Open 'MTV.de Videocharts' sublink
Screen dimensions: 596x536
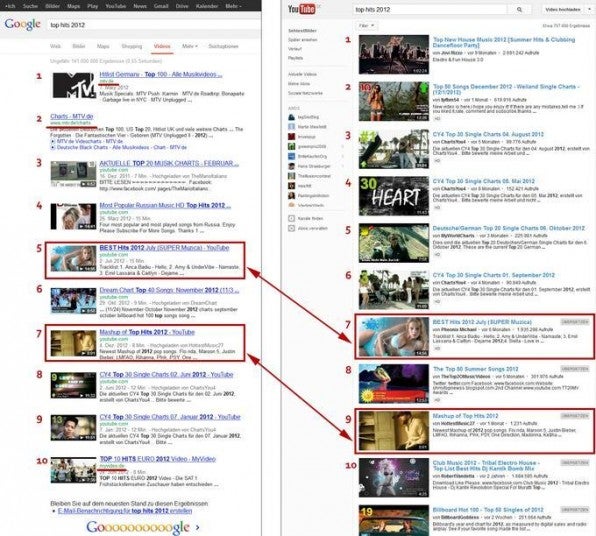(x=90, y=141)
